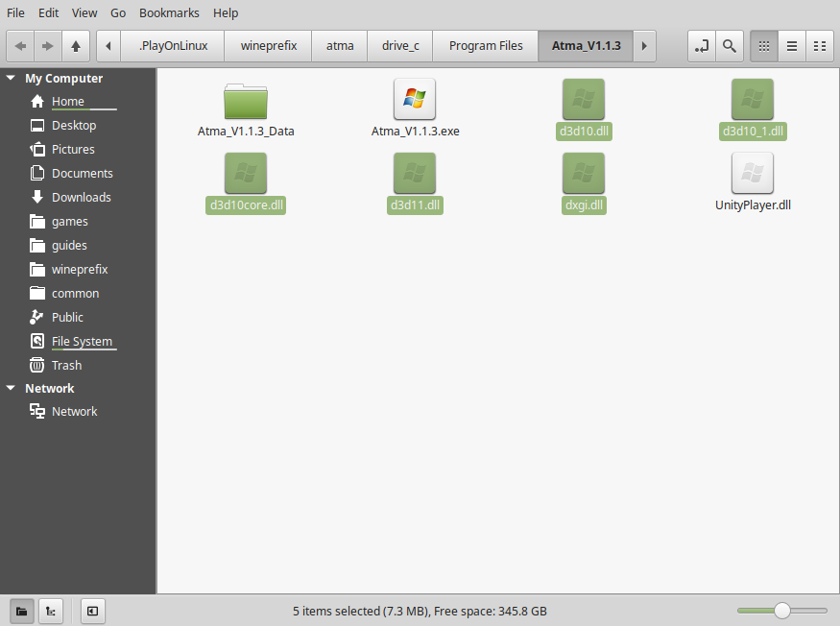840x626 pixels.
Task: Open Home in the sidebar
Action: click(68, 102)
